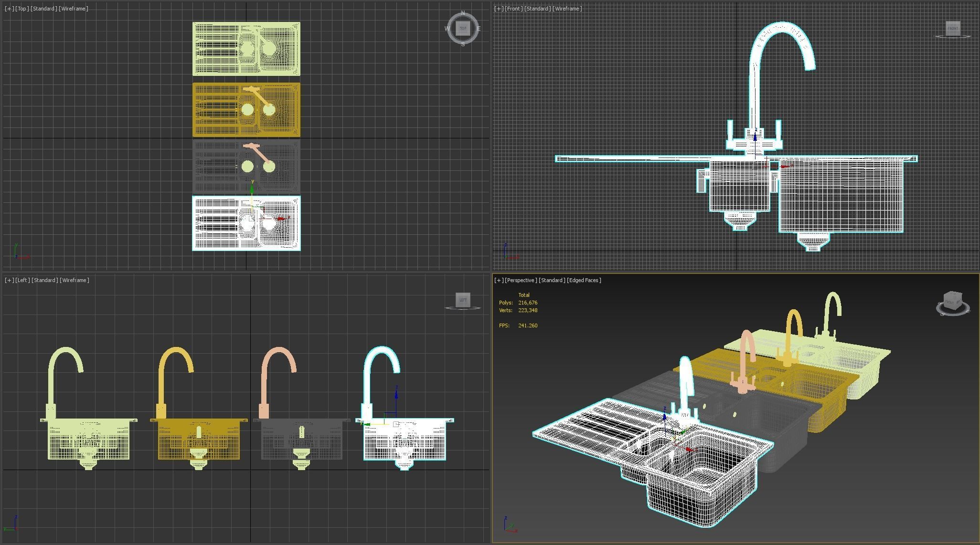The image size is (980, 545).
Task: Open the [Front] point-of-view label menu
Action: (513, 9)
